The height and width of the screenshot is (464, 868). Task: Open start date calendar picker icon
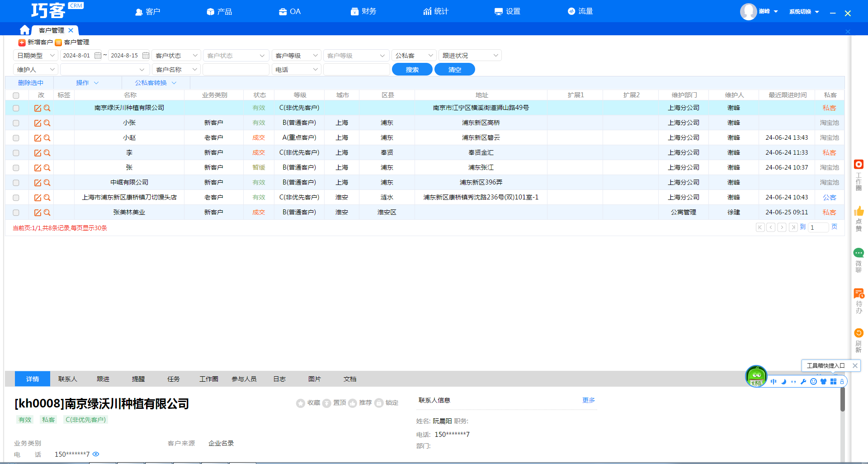point(98,56)
